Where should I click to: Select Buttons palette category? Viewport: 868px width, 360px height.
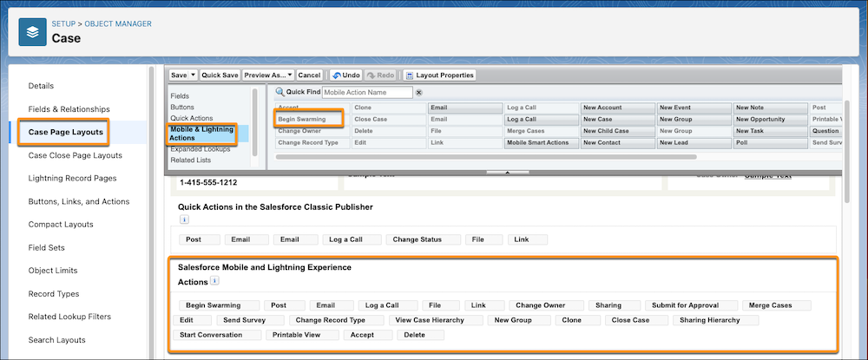182,107
